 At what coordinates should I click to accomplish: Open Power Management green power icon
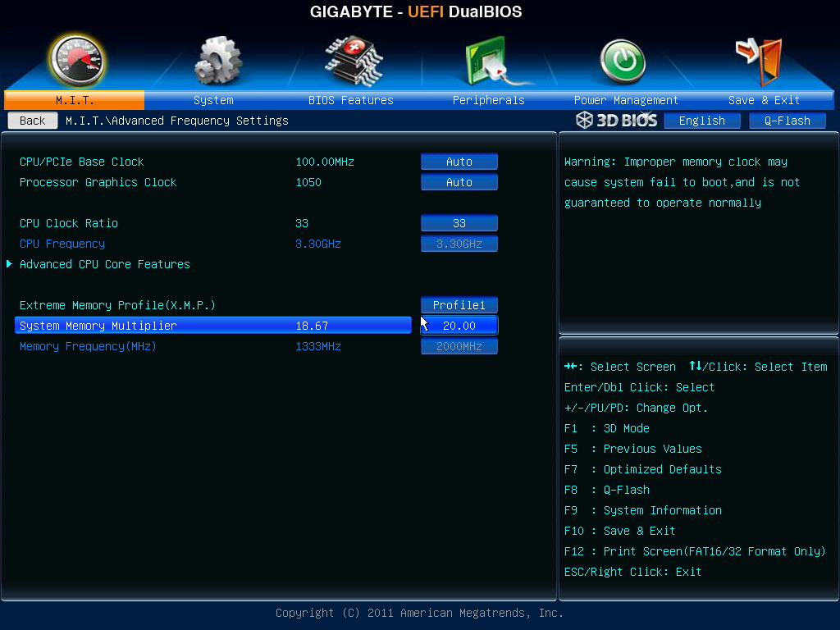pyautogui.click(x=623, y=62)
